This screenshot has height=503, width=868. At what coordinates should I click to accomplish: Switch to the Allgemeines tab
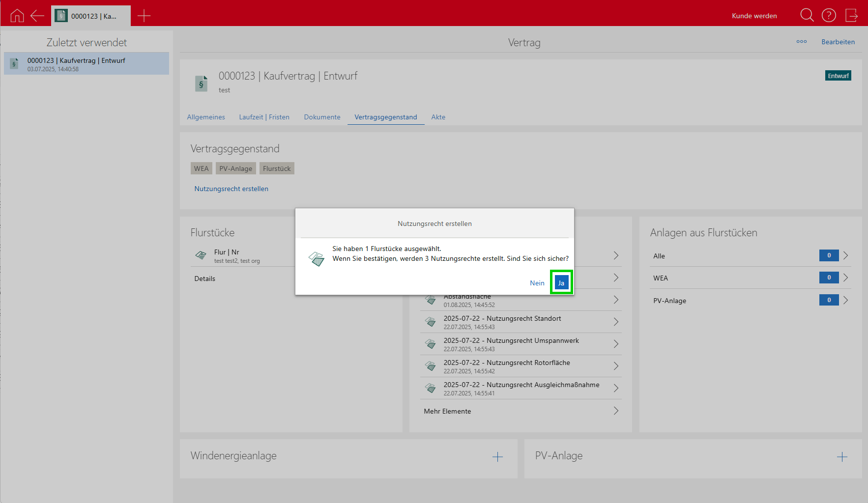tap(206, 117)
